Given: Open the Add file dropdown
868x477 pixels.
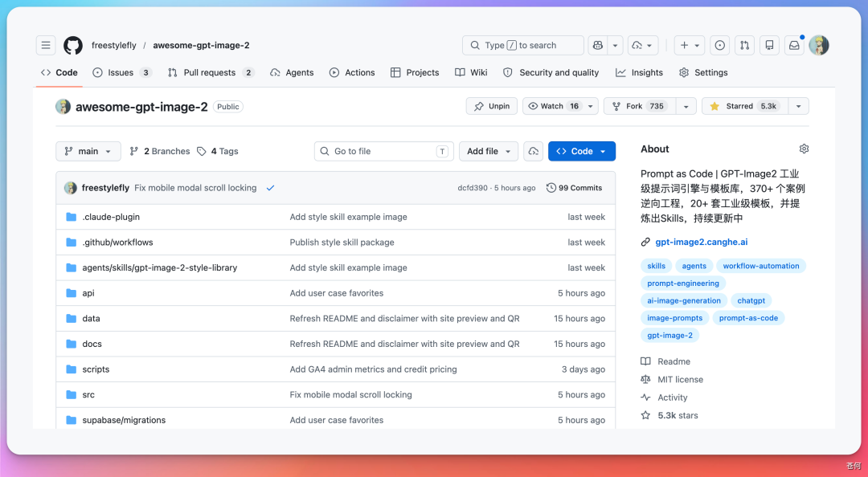Looking at the screenshot, I should tap(489, 151).
